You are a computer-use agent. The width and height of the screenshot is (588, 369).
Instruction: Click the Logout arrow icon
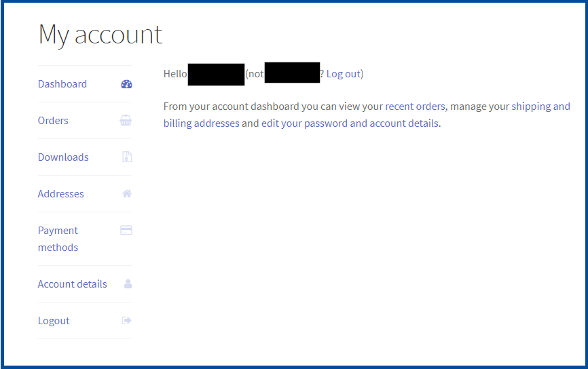point(126,320)
